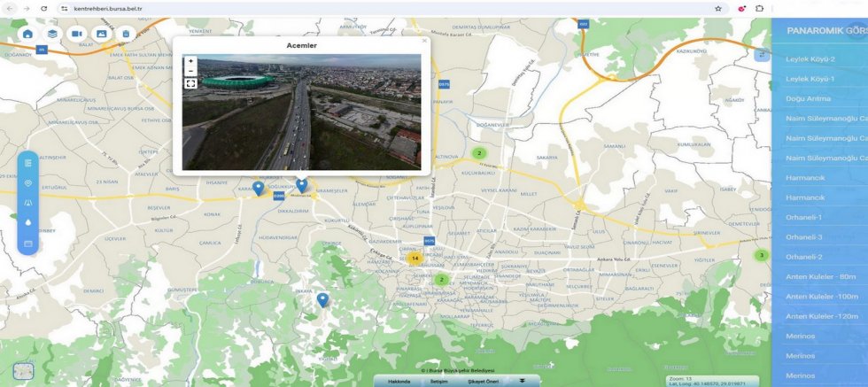Open the Şikayet Öneri tab

[483, 382]
